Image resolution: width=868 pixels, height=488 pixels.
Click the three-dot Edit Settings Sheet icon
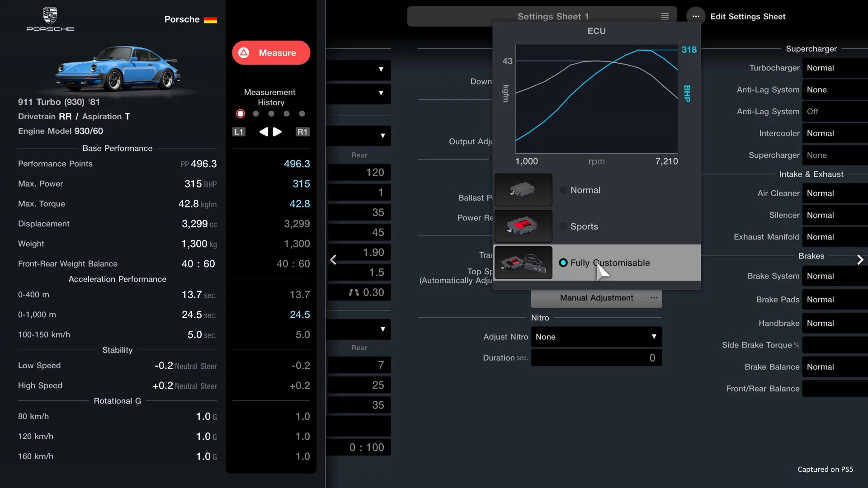tap(696, 16)
